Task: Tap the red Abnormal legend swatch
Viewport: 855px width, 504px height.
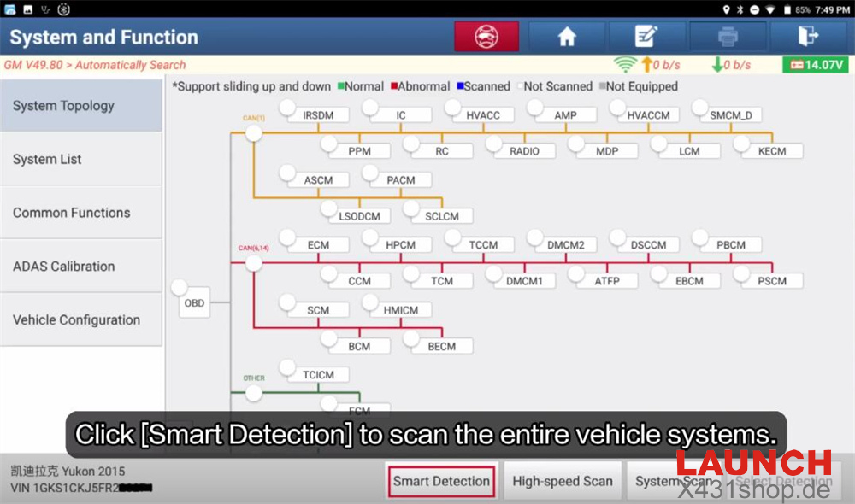Action: point(395,86)
